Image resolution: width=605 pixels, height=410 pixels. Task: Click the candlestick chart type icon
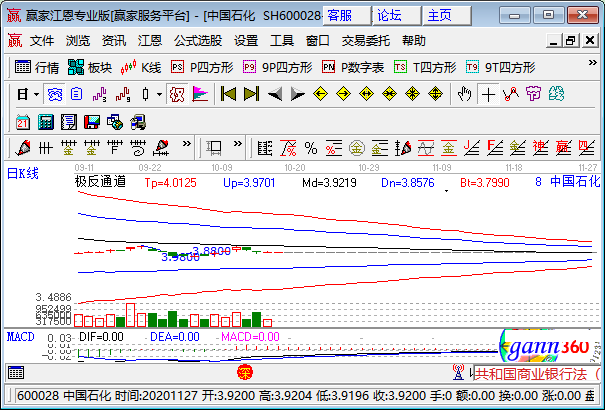(x=145, y=94)
